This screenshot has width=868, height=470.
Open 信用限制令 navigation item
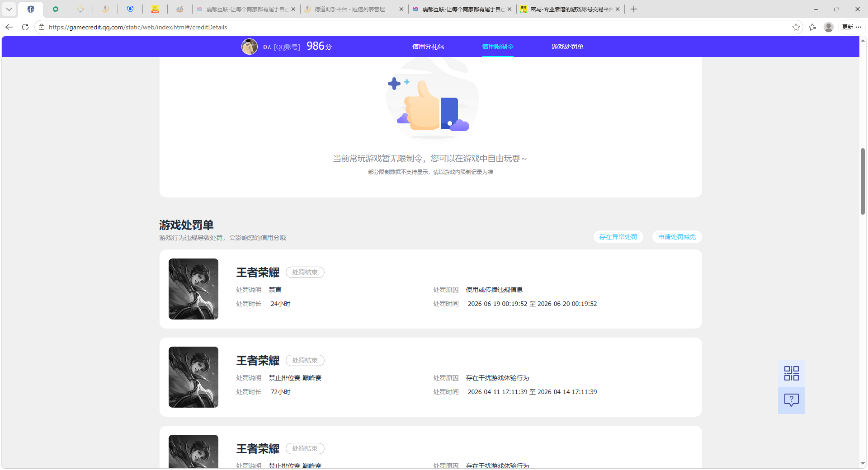(497, 47)
